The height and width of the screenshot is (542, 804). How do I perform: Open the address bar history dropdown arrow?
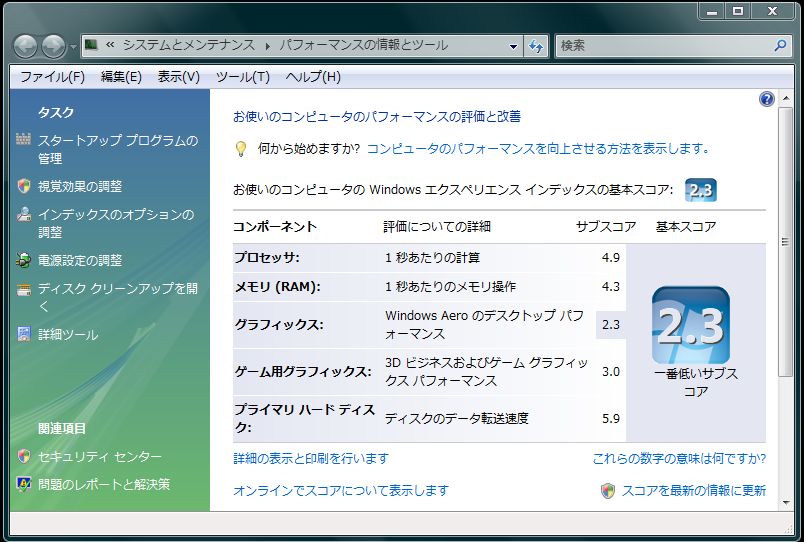513,46
